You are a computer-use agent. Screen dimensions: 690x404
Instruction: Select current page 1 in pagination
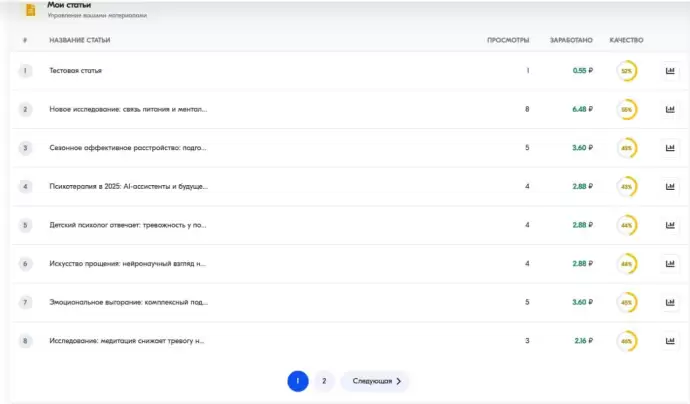[297, 381]
